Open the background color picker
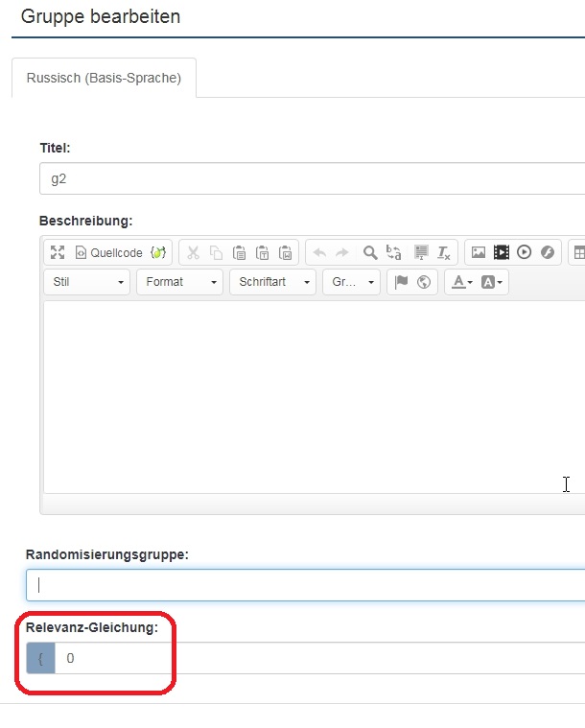 point(491,282)
